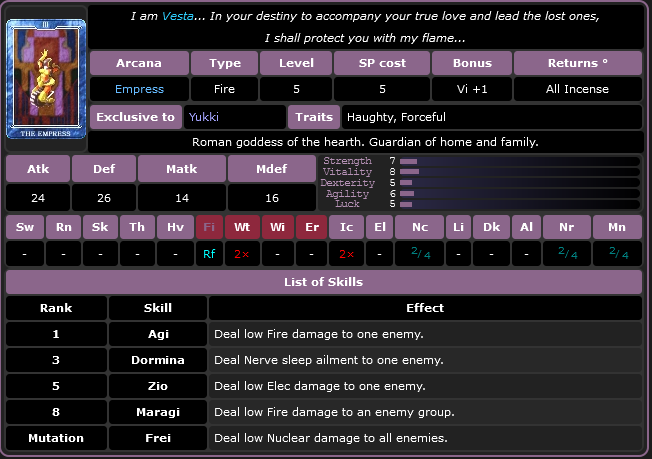
Task: Click the Vitality stat bar
Action: click(518, 172)
